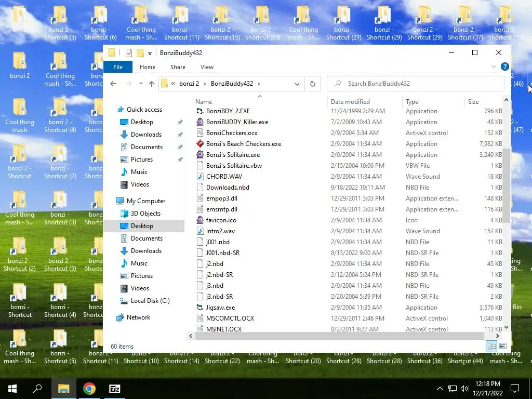The height and width of the screenshot is (399, 532).
Task: Click the vertical scrollbar thumb
Action: pos(506,185)
